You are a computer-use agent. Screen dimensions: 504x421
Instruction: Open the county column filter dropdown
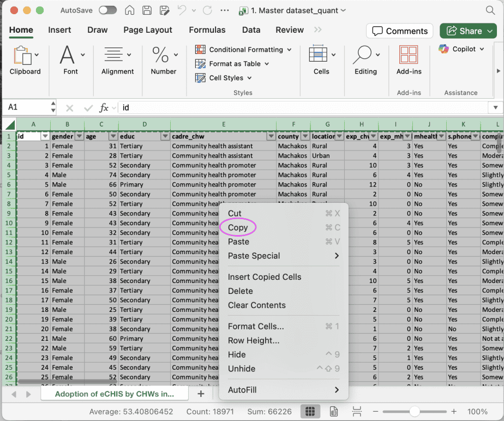[x=305, y=136]
